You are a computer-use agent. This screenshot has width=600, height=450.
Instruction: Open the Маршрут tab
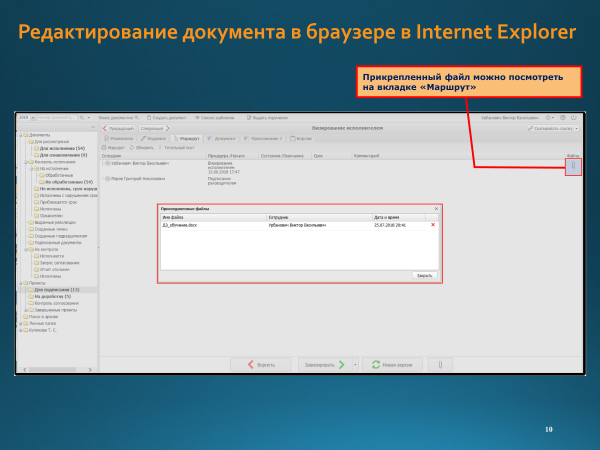click(x=190, y=138)
